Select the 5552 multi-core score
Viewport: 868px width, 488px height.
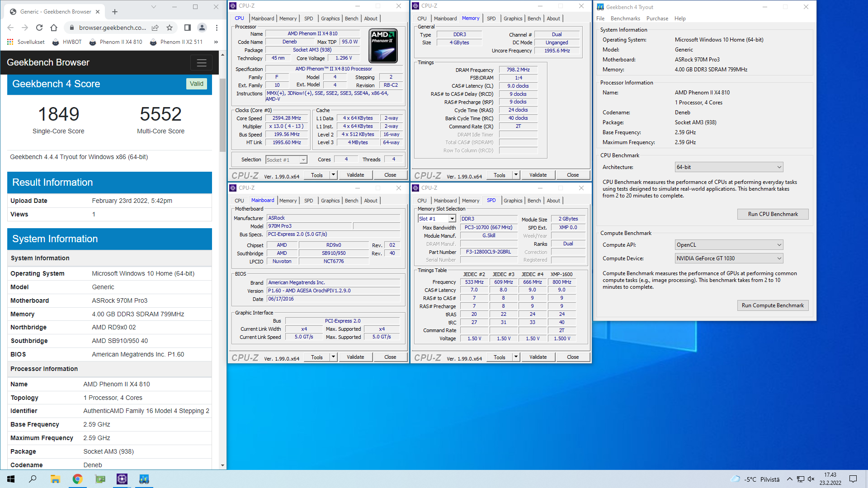tap(160, 114)
